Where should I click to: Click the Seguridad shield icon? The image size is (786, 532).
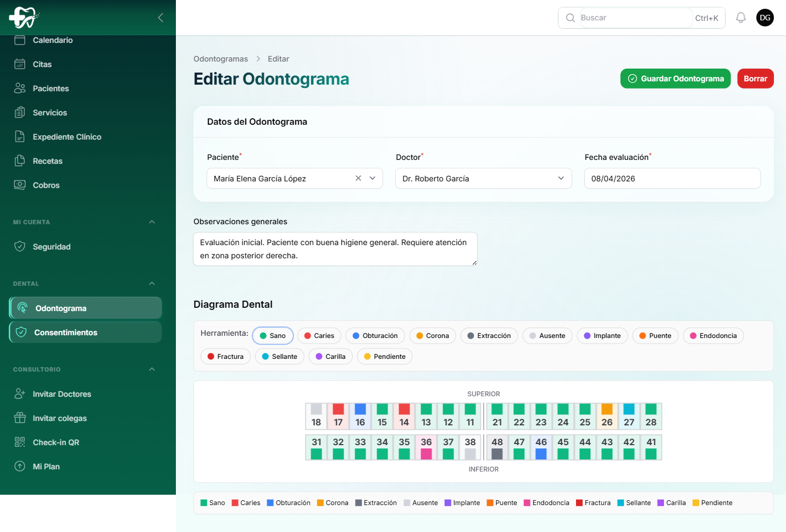point(20,247)
